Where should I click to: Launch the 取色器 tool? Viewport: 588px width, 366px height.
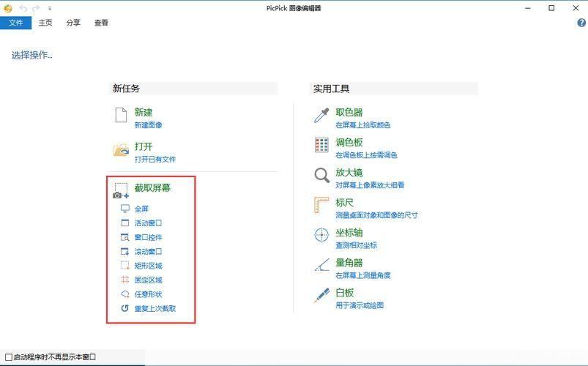tap(349, 112)
